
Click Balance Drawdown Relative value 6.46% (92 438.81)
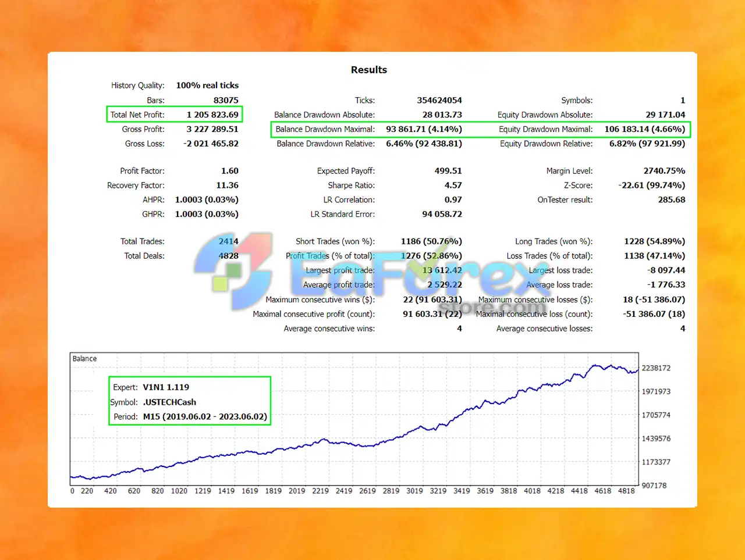tap(424, 144)
